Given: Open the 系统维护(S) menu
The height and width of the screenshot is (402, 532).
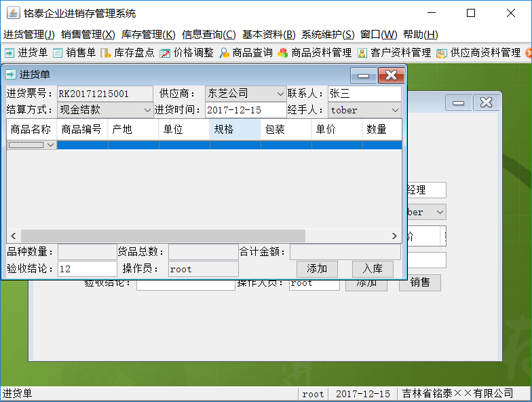Looking at the screenshot, I should [328, 34].
